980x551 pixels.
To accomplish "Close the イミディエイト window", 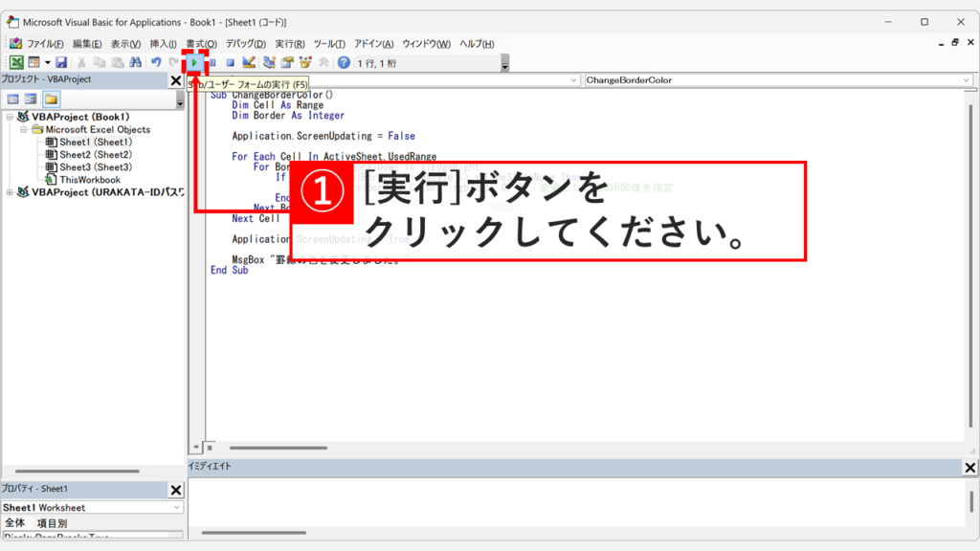I will [x=969, y=468].
